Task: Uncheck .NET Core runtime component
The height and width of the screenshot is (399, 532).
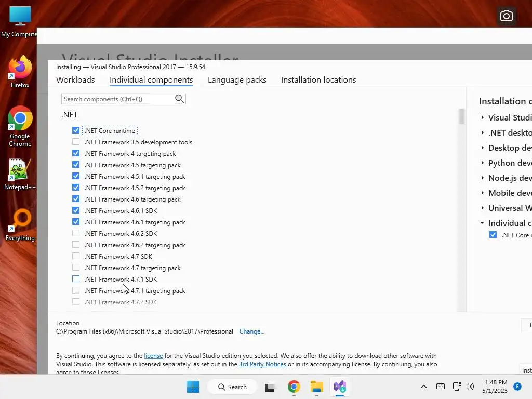Action: (76, 130)
